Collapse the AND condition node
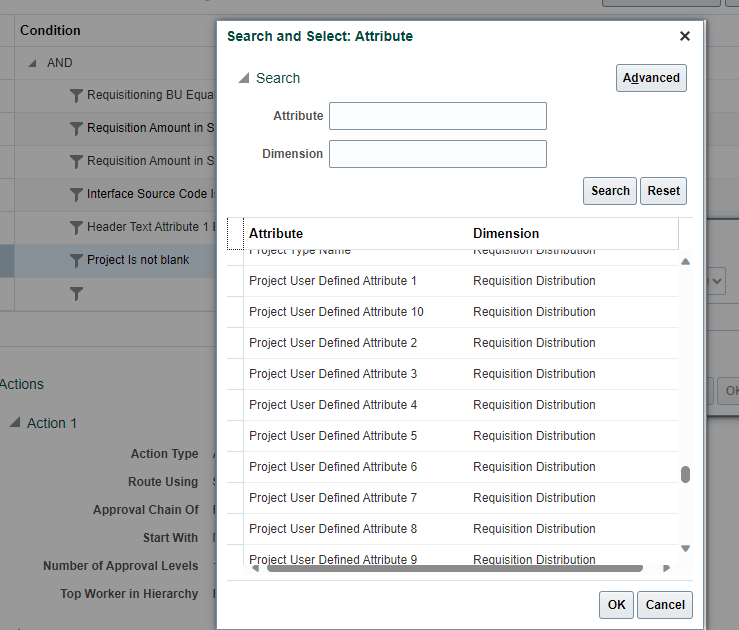739x630 pixels. 32,63
